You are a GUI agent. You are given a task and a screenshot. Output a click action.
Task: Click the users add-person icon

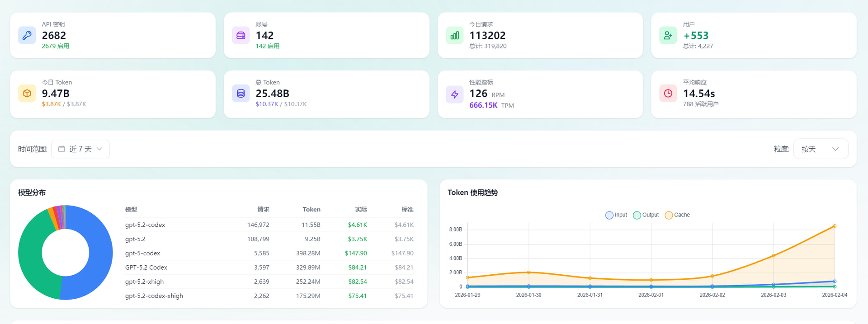point(668,35)
